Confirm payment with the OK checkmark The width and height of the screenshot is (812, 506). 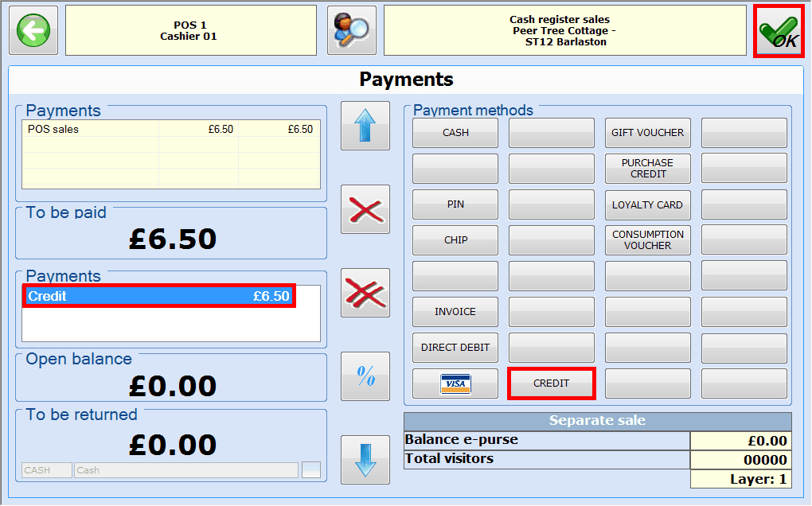pos(779,32)
